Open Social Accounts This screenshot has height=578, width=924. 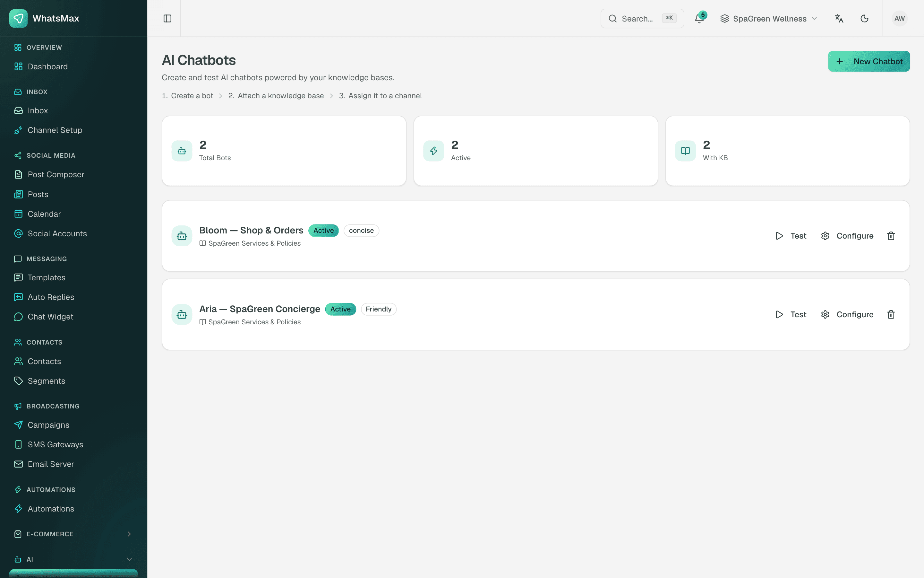[x=73, y=233]
